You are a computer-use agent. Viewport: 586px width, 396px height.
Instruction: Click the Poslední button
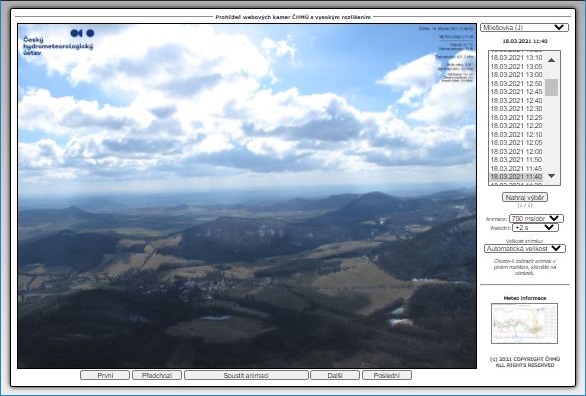click(387, 375)
